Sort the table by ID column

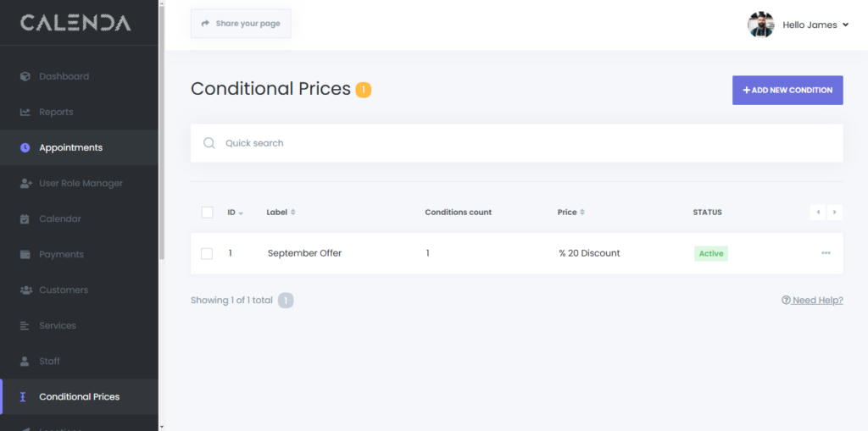tap(235, 213)
